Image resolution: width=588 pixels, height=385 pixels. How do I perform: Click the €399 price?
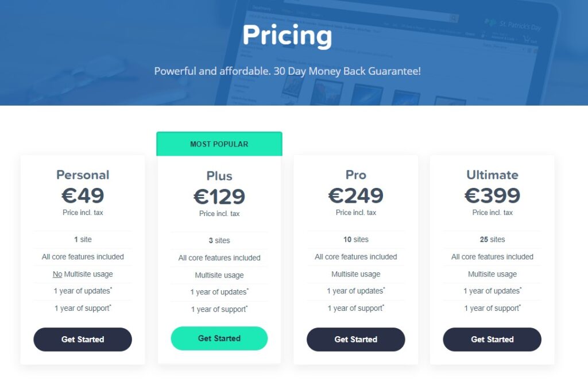492,195
